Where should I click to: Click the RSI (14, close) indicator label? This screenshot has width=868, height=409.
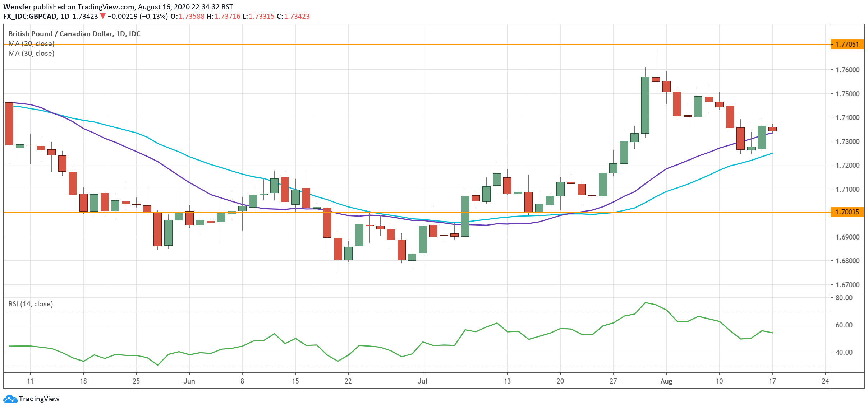tap(31, 304)
